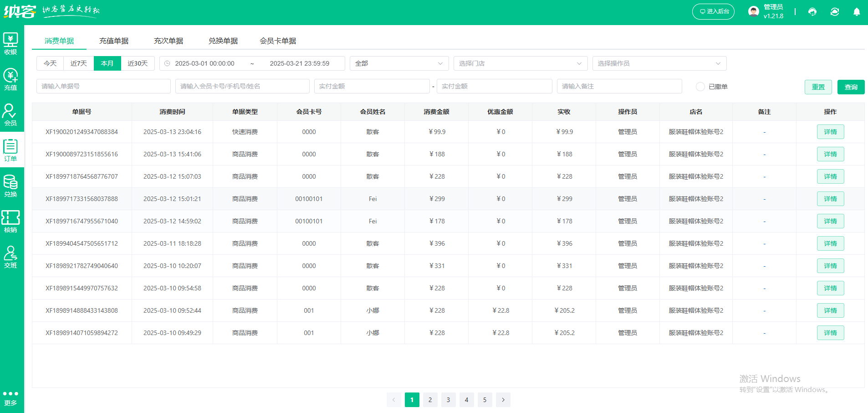868x413 pixels.
Task: Go to the 会员 member section
Action: tap(10, 115)
